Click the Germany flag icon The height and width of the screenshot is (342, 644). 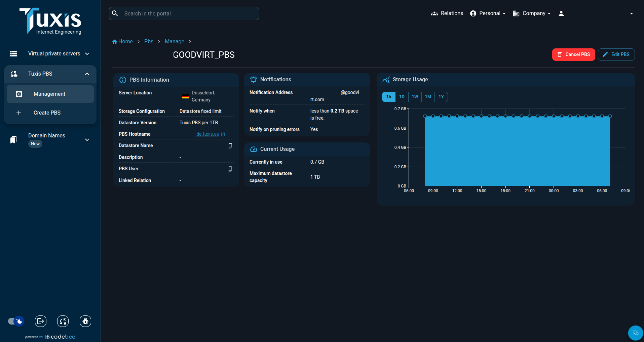coord(186,96)
